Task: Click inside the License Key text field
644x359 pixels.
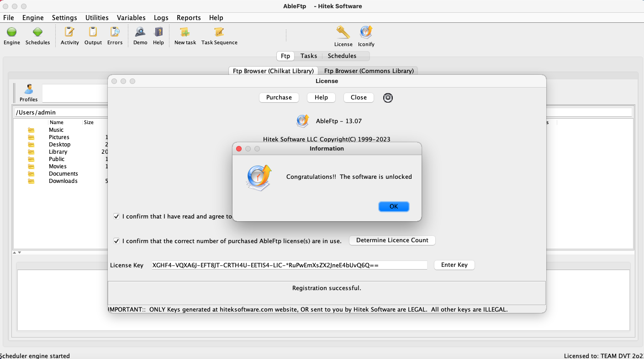Action: click(x=289, y=265)
